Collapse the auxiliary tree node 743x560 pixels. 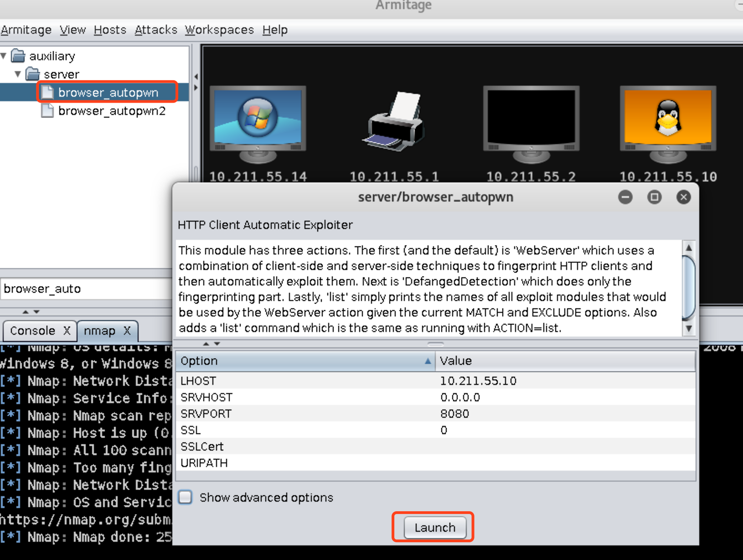tap(4, 56)
